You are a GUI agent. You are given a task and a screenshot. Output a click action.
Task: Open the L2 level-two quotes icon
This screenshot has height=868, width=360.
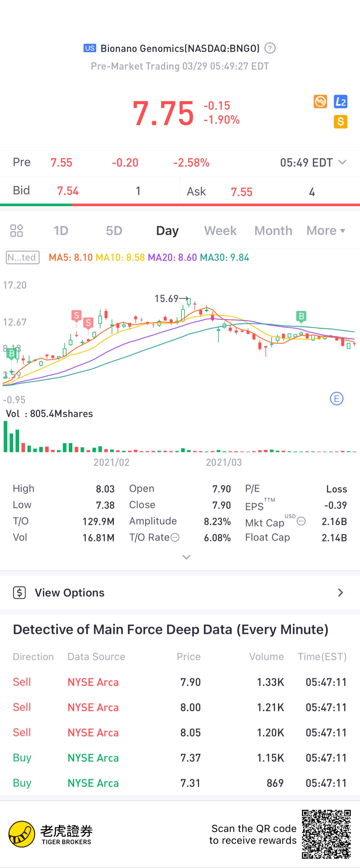[340, 101]
